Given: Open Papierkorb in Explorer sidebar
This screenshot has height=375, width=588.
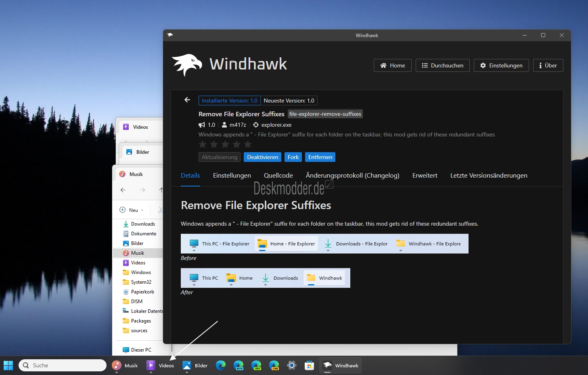Looking at the screenshot, I should click(x=138, y=292).
